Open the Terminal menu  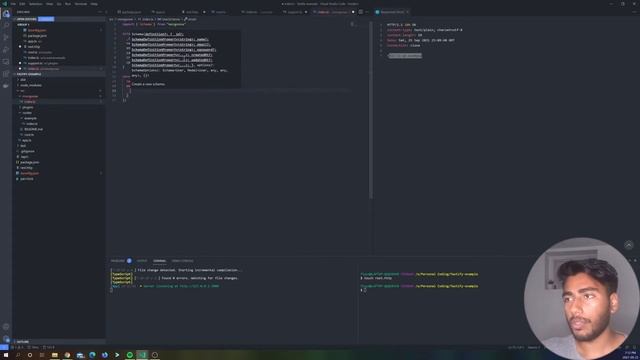pyautogui.click(x=80, y=4)
